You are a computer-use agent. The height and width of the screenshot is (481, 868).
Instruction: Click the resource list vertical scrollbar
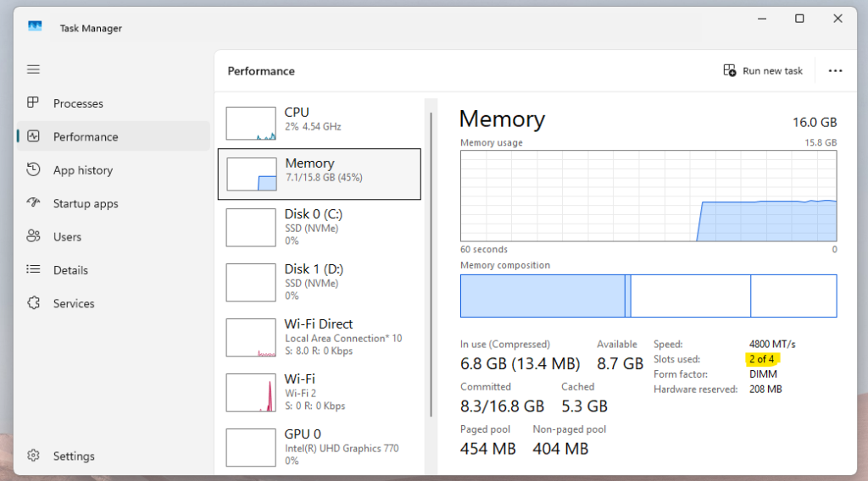431,264
